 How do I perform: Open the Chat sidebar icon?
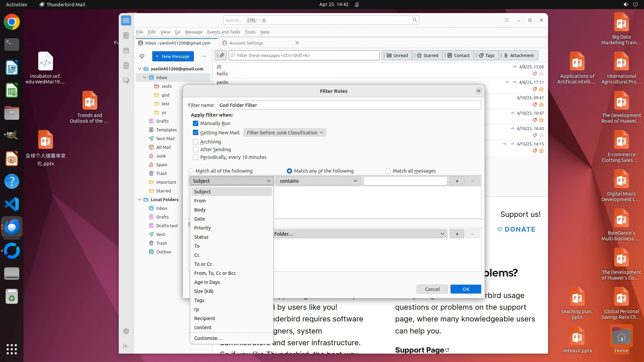[x=126, y=81]
